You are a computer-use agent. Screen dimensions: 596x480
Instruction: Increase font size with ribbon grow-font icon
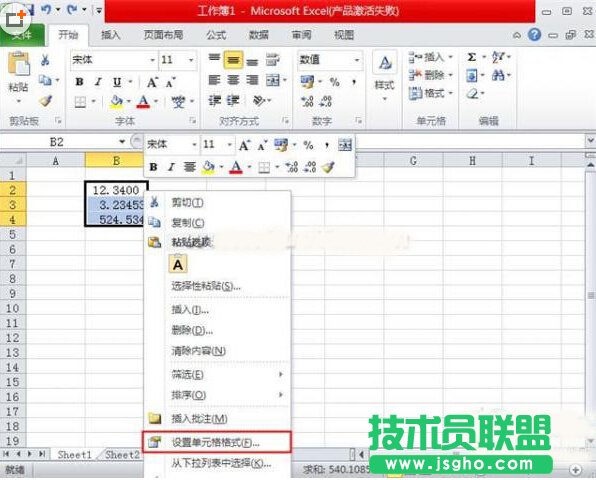152,82
